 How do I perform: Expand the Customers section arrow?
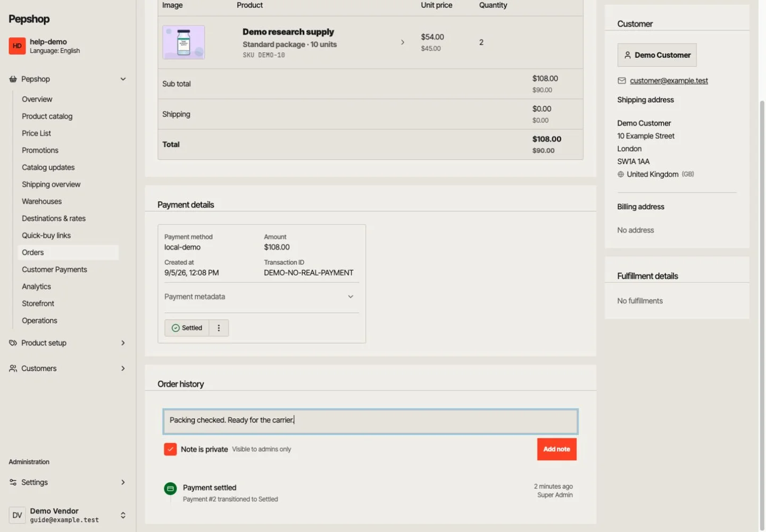click(x=123, y=369)
